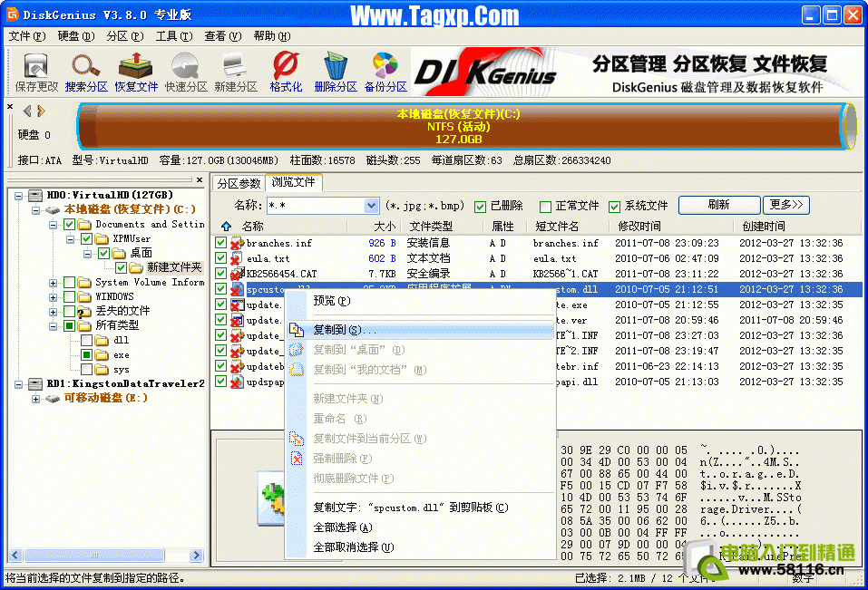Check the exe type checkbox in tree

[86, 354]
